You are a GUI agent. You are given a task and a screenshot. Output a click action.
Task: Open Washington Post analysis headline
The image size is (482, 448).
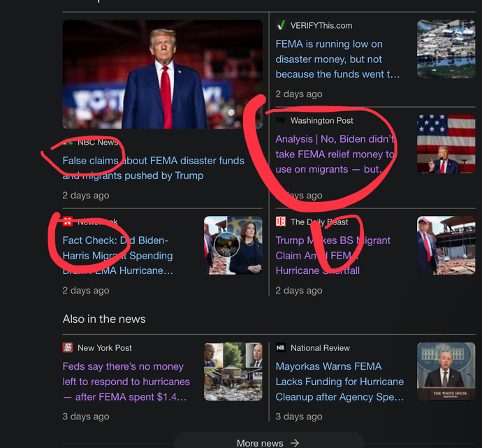[x=335, y=154]
